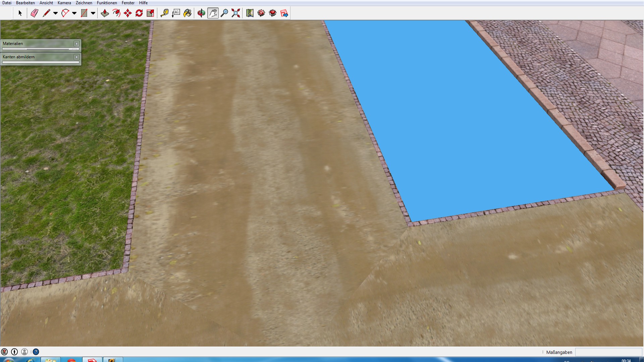Open the Kamera menu
This screenshot has height=362, width=644.
(64, 3)
